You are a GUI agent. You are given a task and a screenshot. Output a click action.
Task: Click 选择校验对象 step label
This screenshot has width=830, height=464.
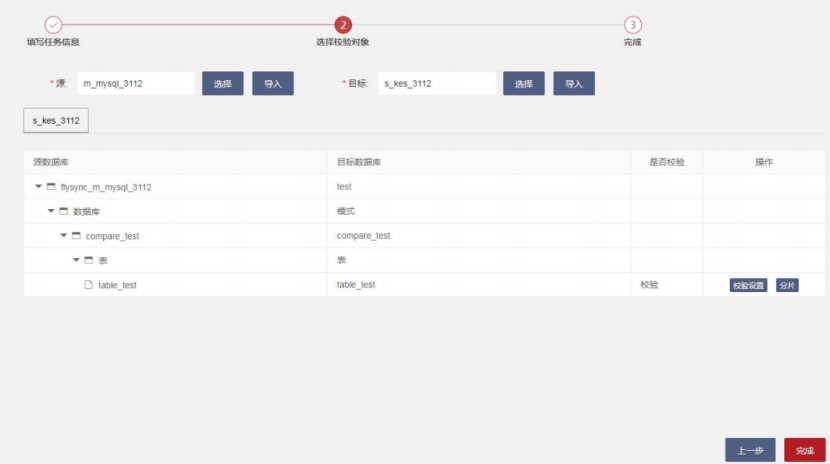click(342, 42)
